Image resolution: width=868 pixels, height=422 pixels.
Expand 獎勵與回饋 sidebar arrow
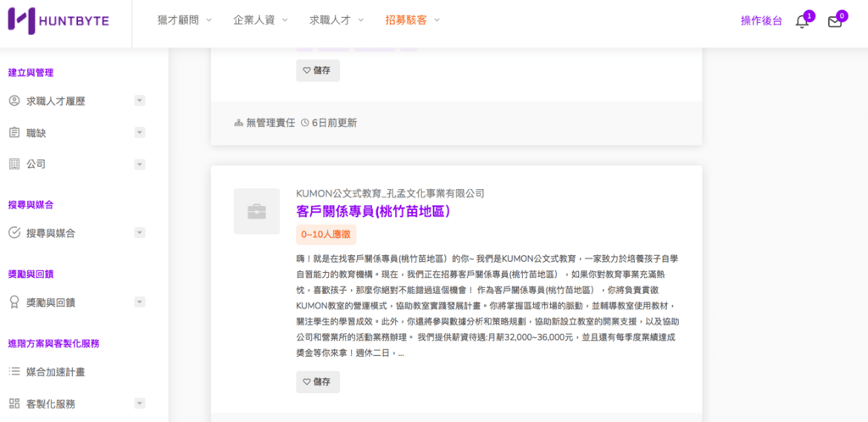[x=140, y=302]
